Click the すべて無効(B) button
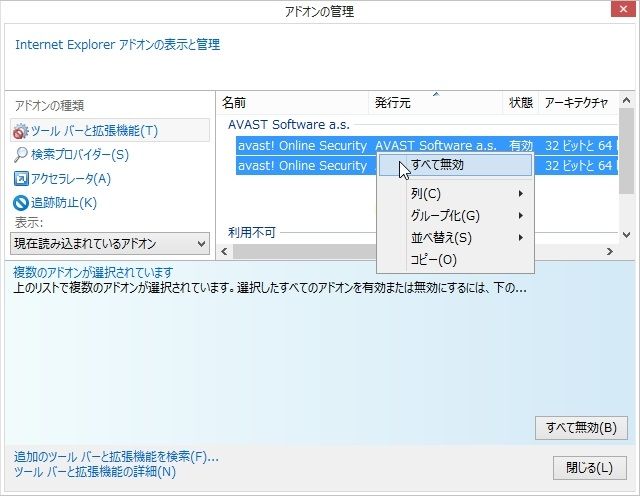Image resolution: width=640 pixels, height=496 pixels. (581, 428)
